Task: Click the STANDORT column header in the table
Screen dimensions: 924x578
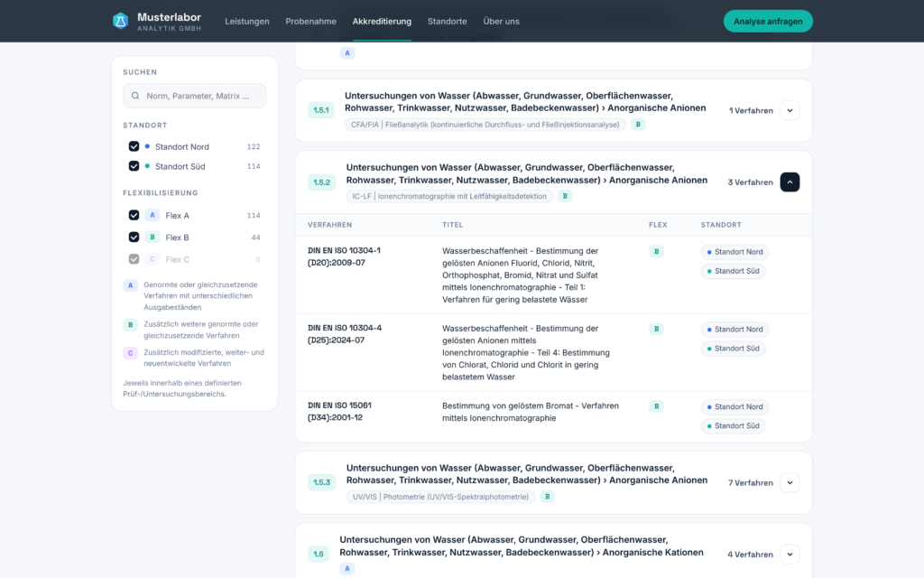Action: pos(721,225)
